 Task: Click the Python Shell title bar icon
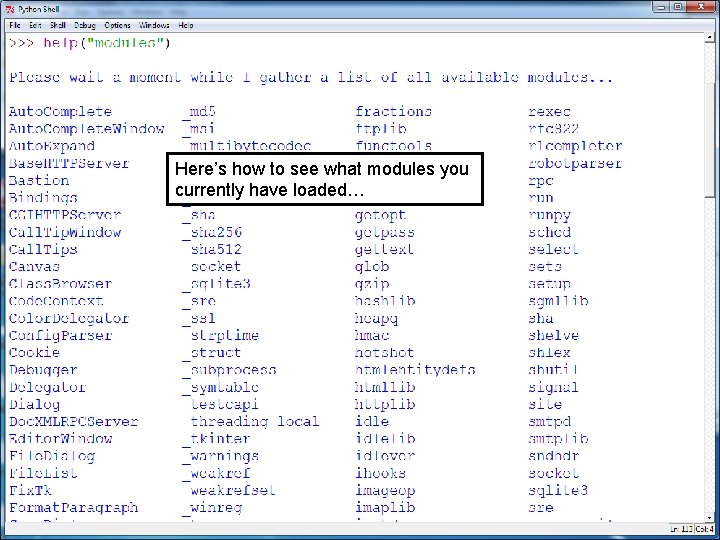[10, 9]
